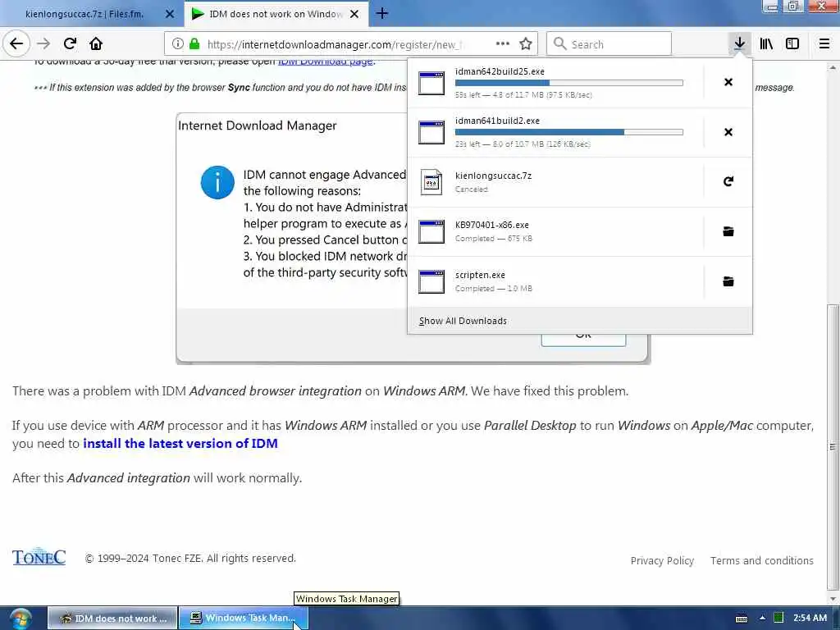The height and width of the screenshot is (630, 840).
Task: Show hidden system tray icons
Action: click(x=762, y=618)
